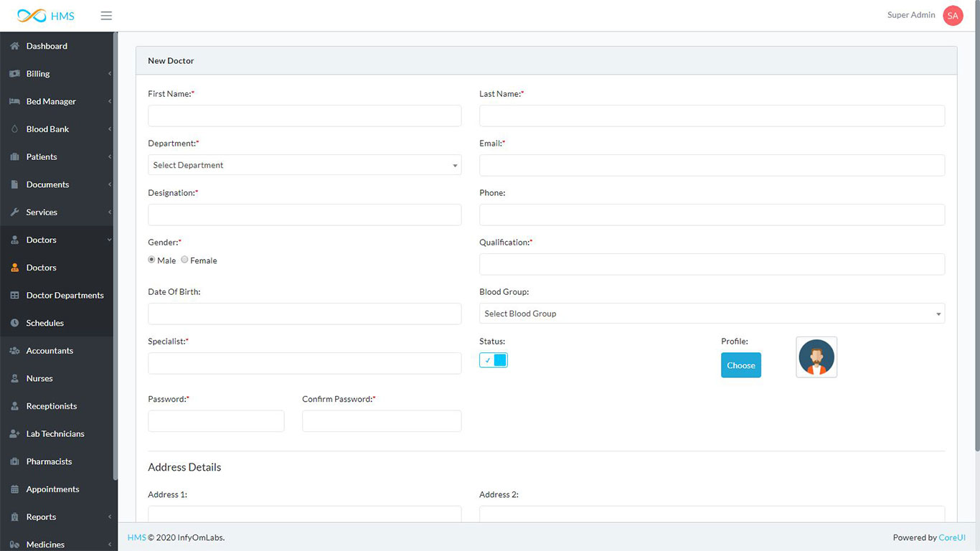Click the Services wrench icon

pos(14,212)
